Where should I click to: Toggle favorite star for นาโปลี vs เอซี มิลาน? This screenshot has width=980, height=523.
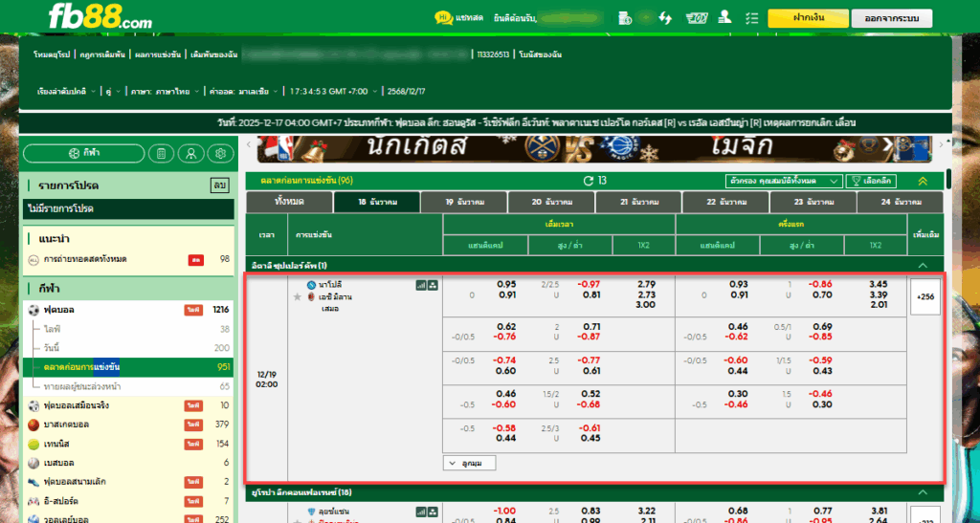coord(298,297)
